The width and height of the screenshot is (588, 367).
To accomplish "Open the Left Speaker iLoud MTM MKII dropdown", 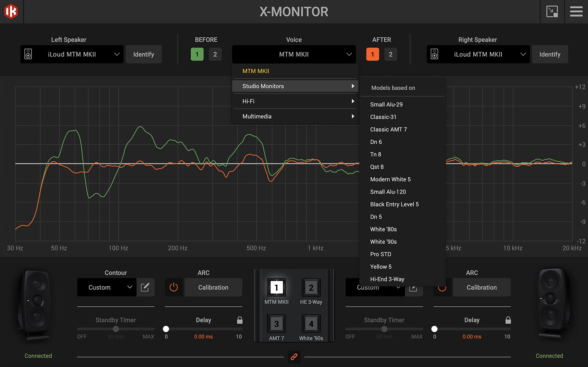I will (x=72, y=54).
